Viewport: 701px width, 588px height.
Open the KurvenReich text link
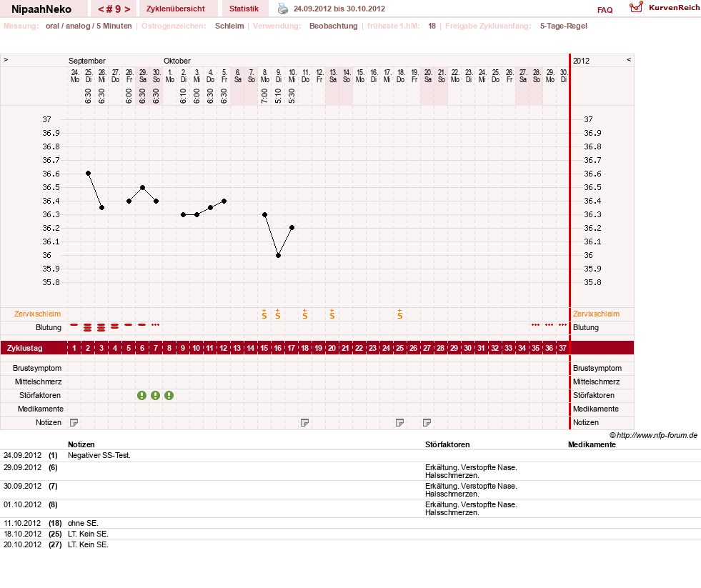674,8
